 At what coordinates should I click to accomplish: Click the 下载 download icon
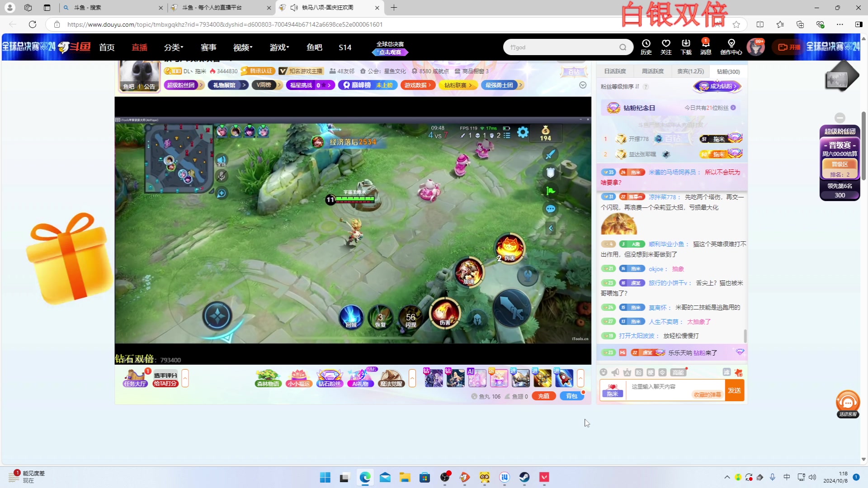click(x=686, y=47)
